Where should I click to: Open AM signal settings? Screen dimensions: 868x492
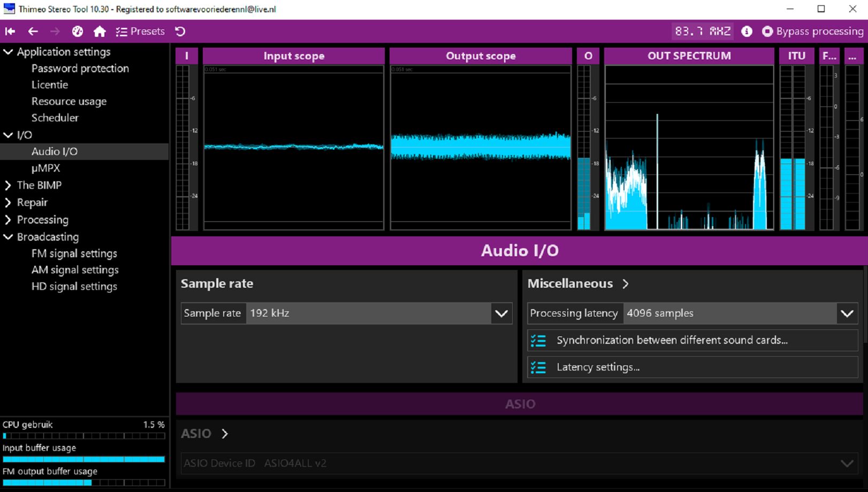click(x=75, y=270)
